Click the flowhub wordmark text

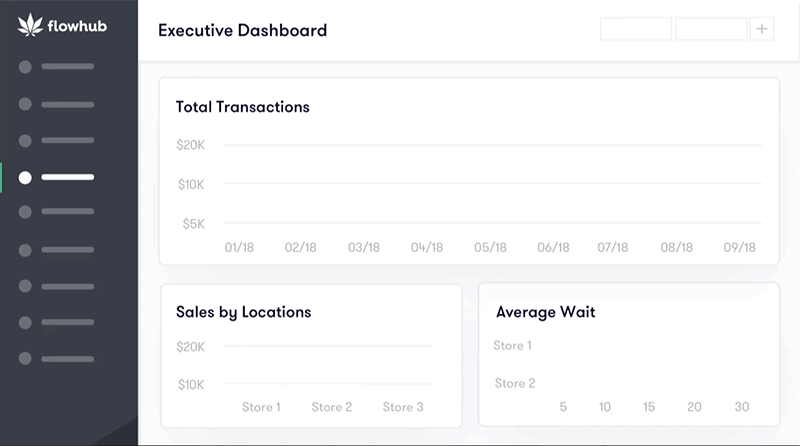(x=77, y=29)
